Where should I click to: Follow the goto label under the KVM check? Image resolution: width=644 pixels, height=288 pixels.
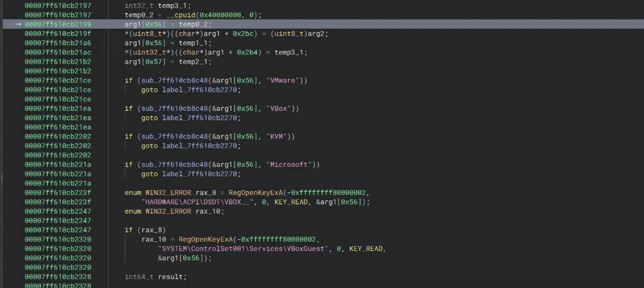(x=201, y=146)
